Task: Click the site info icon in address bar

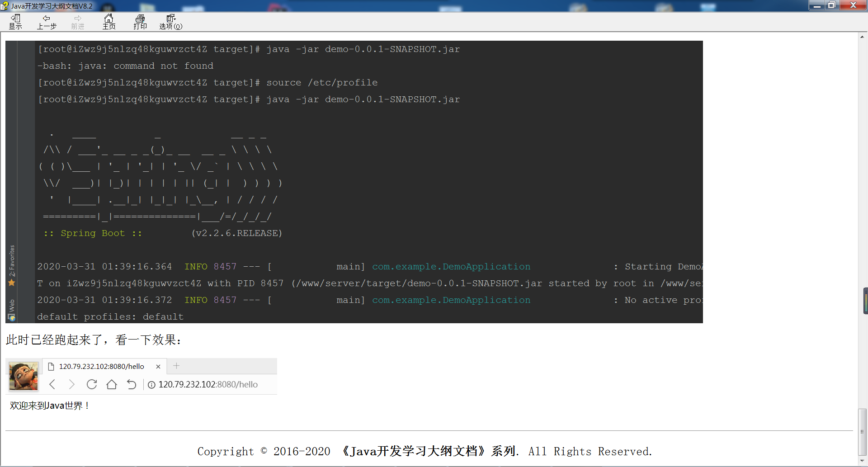Action: coord(152,385)
